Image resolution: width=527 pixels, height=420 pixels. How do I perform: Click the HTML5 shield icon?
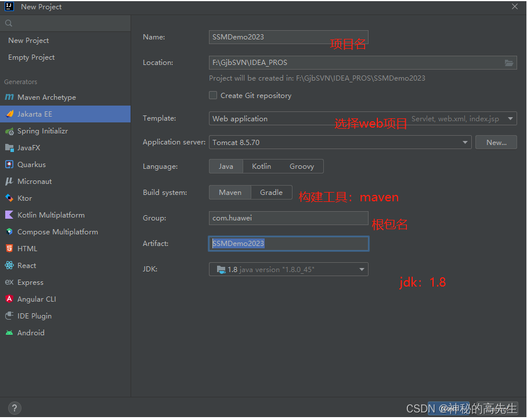tap(9, 248)
